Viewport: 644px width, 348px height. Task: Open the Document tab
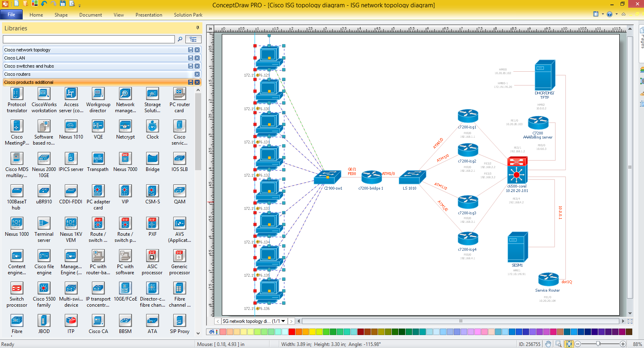tap(91, 15)
